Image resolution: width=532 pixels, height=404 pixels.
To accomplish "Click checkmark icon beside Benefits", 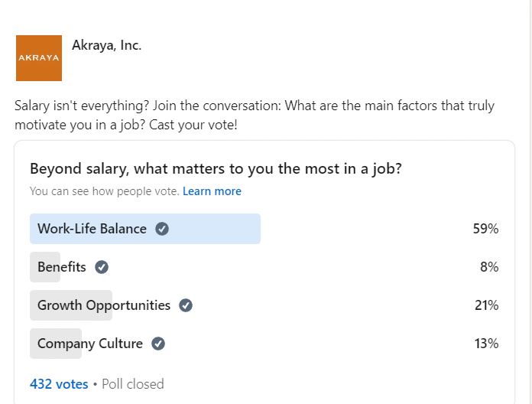I will coord(102,267).
